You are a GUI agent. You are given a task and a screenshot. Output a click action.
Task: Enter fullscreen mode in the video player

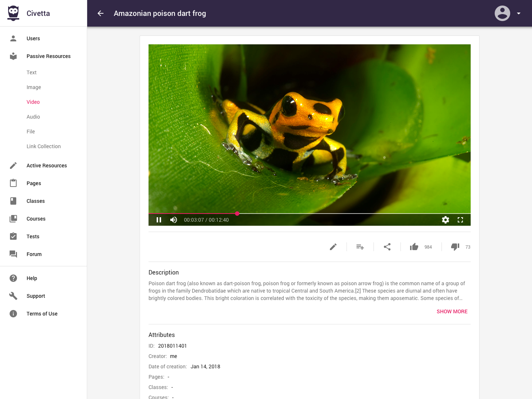pyautogui.click(x=460, y=220)
